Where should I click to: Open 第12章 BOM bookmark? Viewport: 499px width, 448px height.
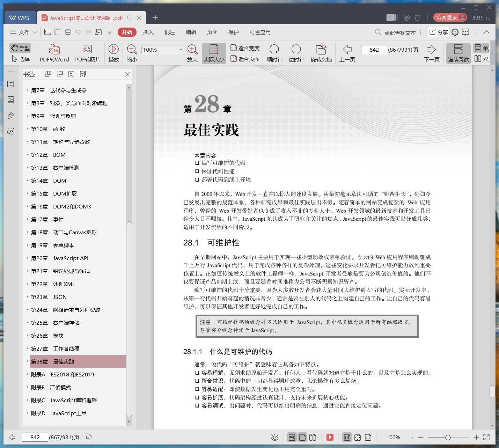[48, 155]
